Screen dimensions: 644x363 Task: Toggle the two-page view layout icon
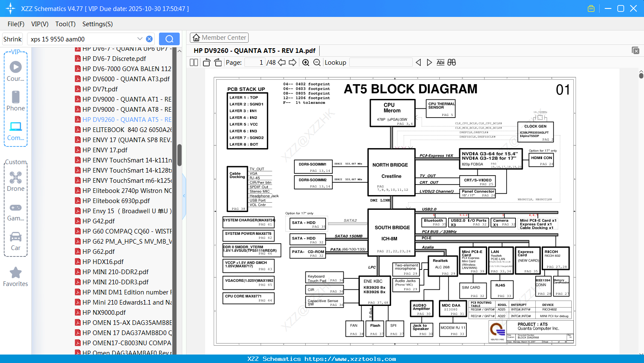(194, 62)
